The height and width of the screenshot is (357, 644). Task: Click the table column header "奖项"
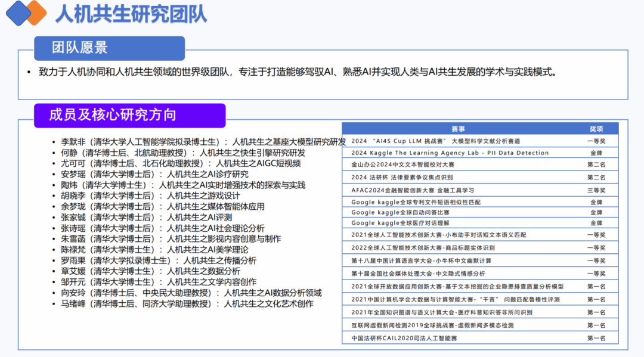pos(596,129)
